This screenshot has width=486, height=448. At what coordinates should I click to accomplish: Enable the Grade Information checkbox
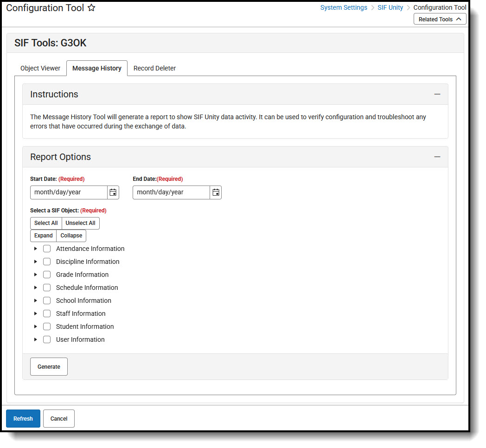pos(47,275)
